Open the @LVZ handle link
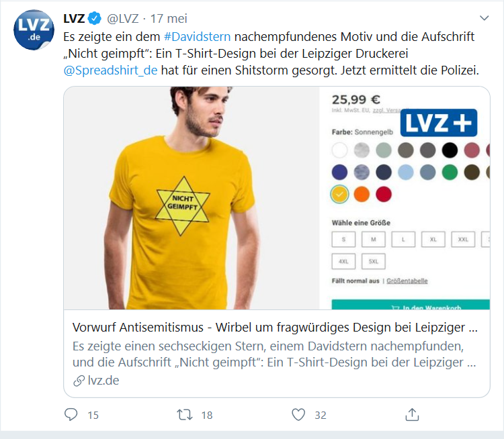Viewport: 504px width, 439px height. (x=123, y=19)
